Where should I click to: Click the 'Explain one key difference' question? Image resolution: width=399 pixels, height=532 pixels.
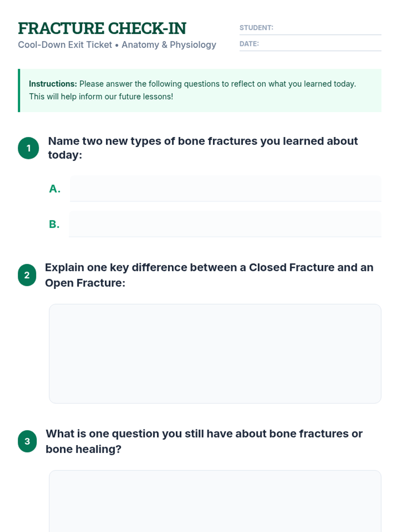tap(209, 275)
